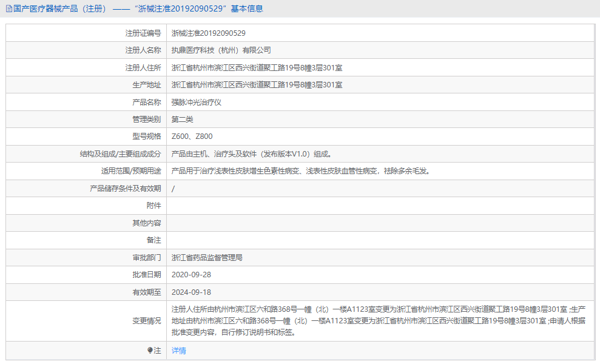Click the 审批部门 label
Image resolution: width=600 pixels, height=364 pixels.
tap(147, 258)
